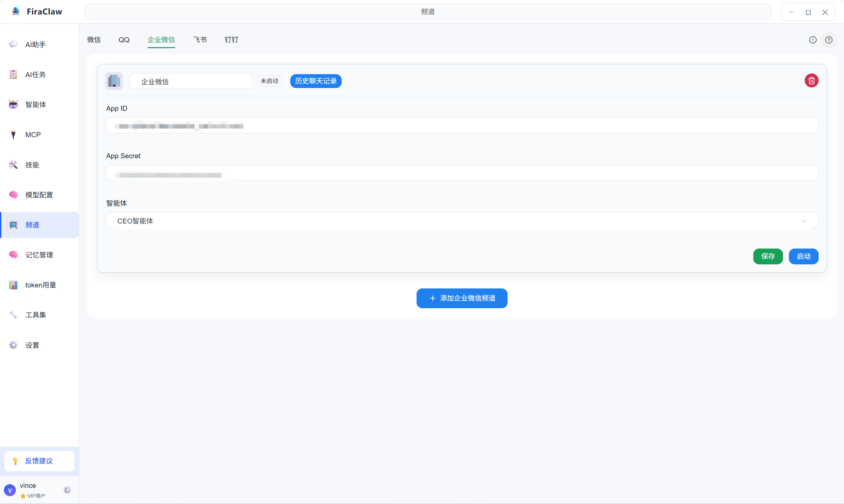
Task: Open account settings gear next to vince
Action: coord(67,490)
